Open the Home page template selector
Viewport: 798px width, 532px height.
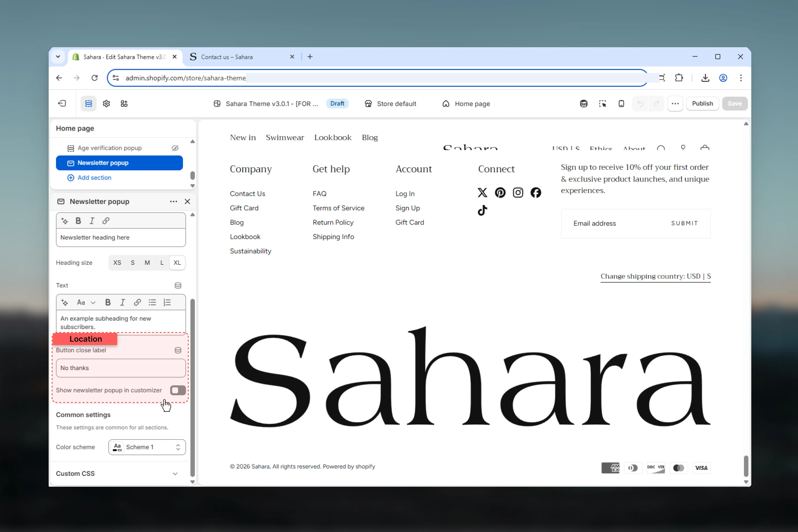(466, 103)
